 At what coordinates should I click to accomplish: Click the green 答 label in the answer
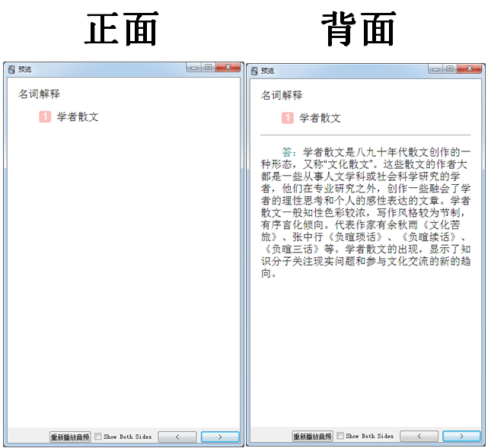287,152
